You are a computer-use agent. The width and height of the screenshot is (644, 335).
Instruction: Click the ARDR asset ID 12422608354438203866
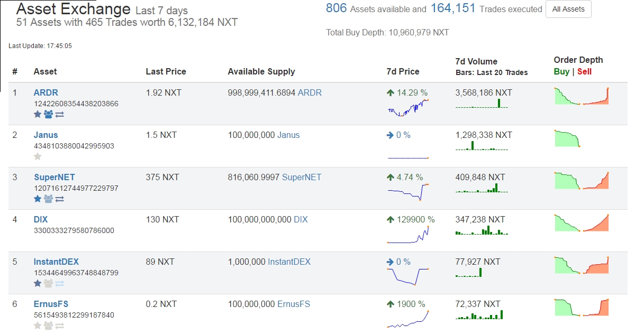pyautogui.click(x=76, y=104)
